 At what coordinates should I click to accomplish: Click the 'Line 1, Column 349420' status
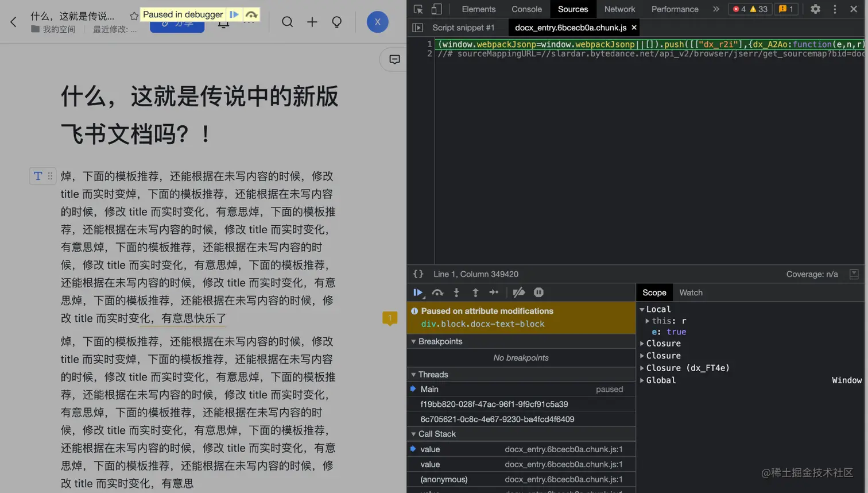(476, 274)
